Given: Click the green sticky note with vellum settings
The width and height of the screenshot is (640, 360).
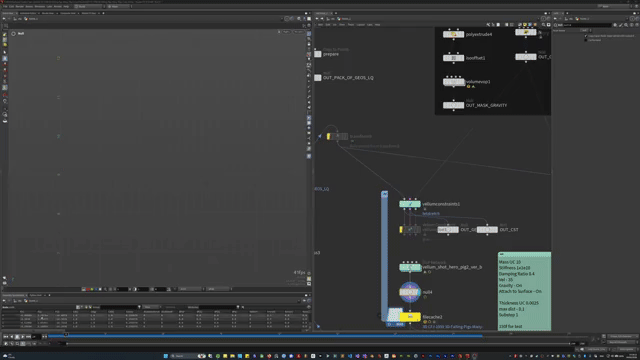Looking at the screenshot, I should coord(524,292).
